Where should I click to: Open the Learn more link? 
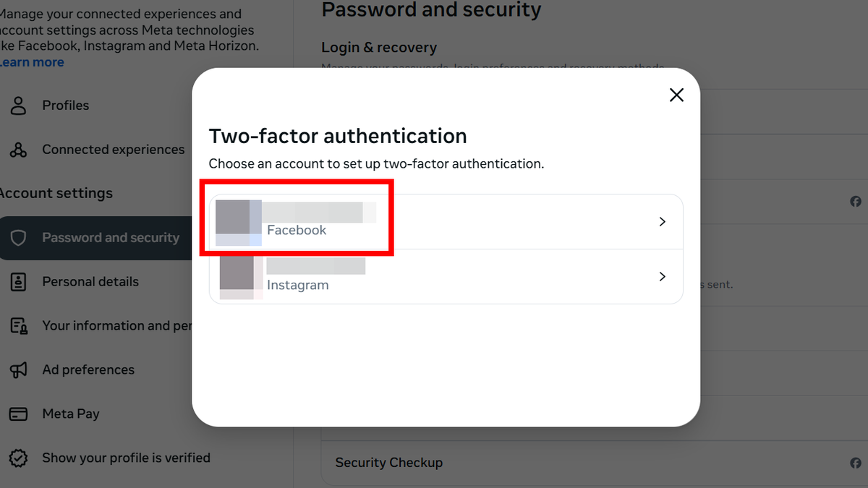(x=32, y=61)
